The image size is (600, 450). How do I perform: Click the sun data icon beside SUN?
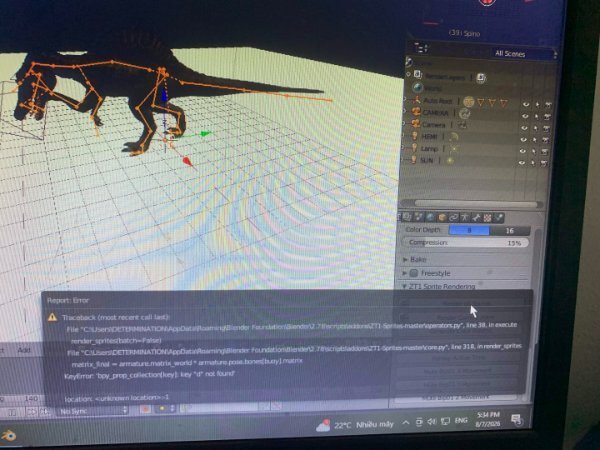coord(450,160)
